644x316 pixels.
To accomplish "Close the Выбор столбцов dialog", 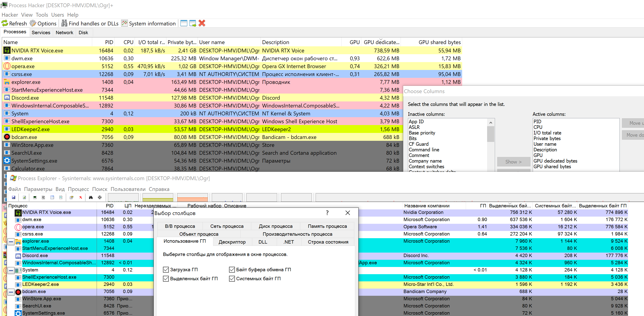I will tap(348, 213).
